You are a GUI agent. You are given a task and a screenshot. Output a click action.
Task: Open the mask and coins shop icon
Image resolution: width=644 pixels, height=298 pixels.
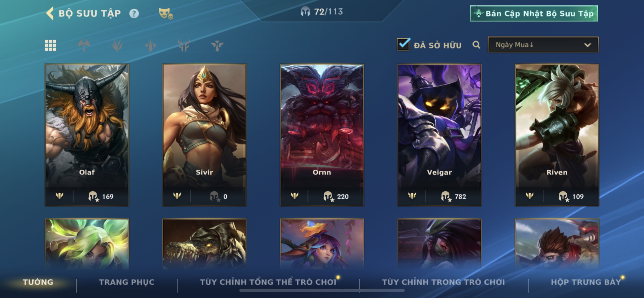point(166,13)
